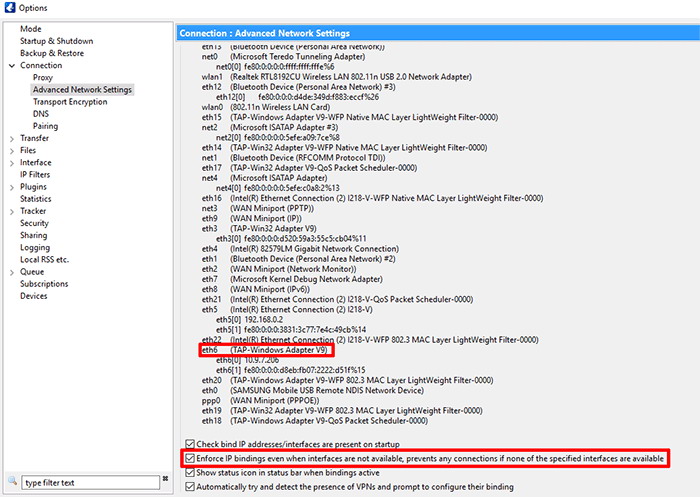The width and height of the screenshot is (700, 497).
Task: Click the net4 Microsoft ISATAP Adapter line
Action: (x=264, y=178)
